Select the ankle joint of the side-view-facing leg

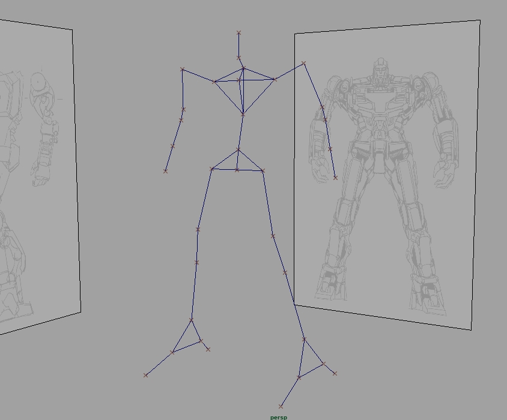pos(191,320)
